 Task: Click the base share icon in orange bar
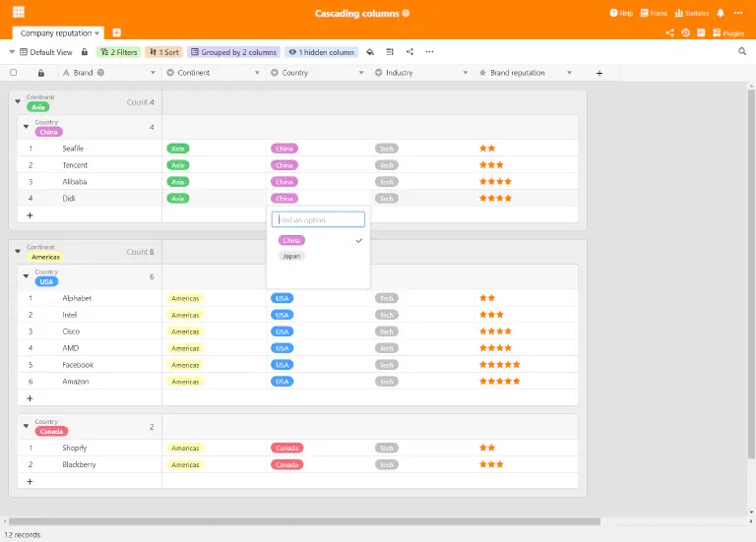pyautogui.click(x=669, y=32)
